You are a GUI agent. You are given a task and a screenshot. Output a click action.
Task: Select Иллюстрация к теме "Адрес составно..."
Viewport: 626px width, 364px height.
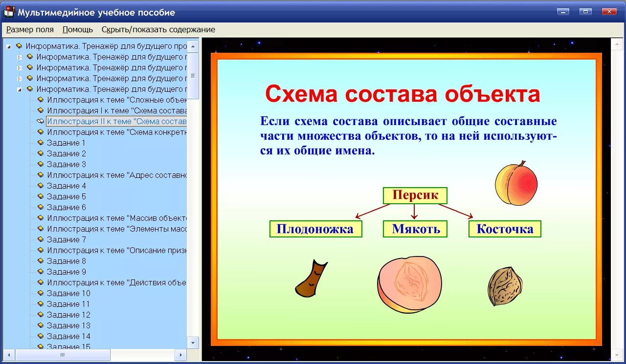coord(117,175)
